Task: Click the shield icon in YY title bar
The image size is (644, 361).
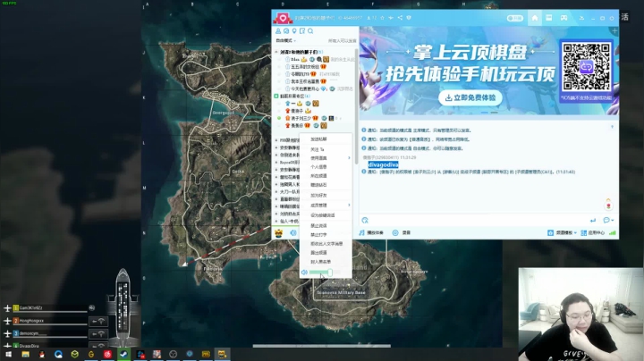Action: [x=409, y=18]
